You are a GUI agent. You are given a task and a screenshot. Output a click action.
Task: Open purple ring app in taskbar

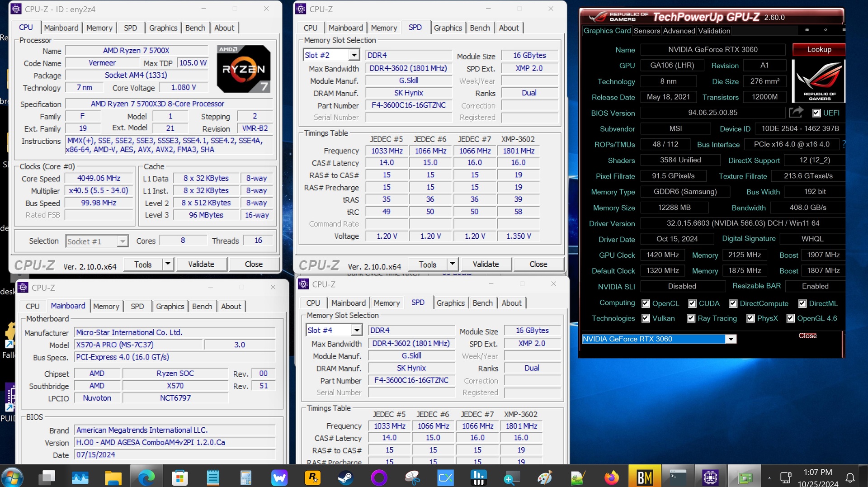tap(379, 478)
